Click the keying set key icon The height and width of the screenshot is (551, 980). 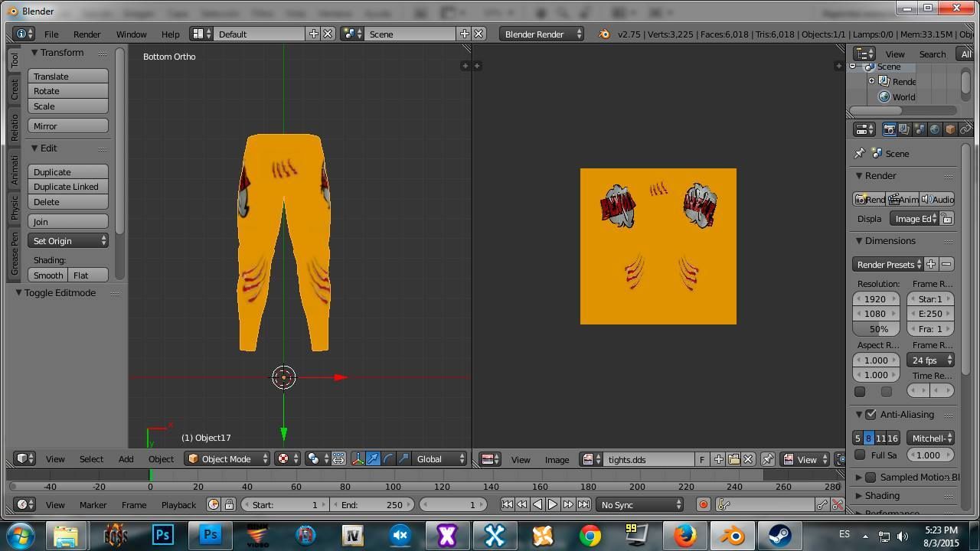725,504
